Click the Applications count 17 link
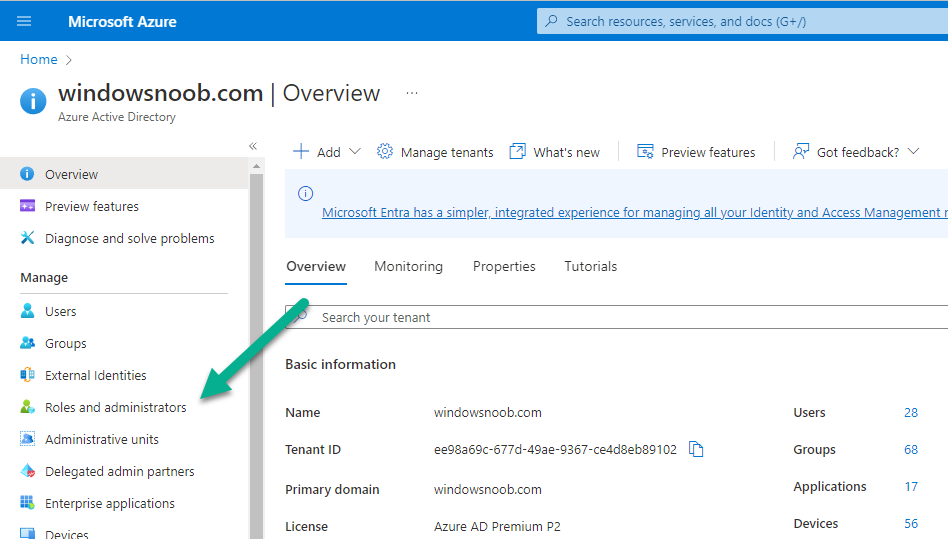The width and height of the screenshot is (948, 539). pos(911,486)
